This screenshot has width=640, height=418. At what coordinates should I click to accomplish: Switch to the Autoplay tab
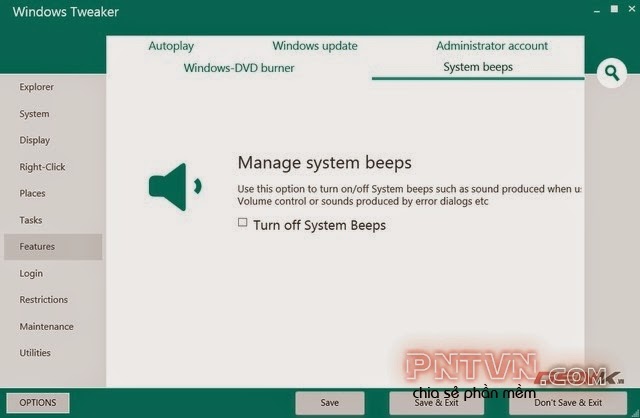171,46
